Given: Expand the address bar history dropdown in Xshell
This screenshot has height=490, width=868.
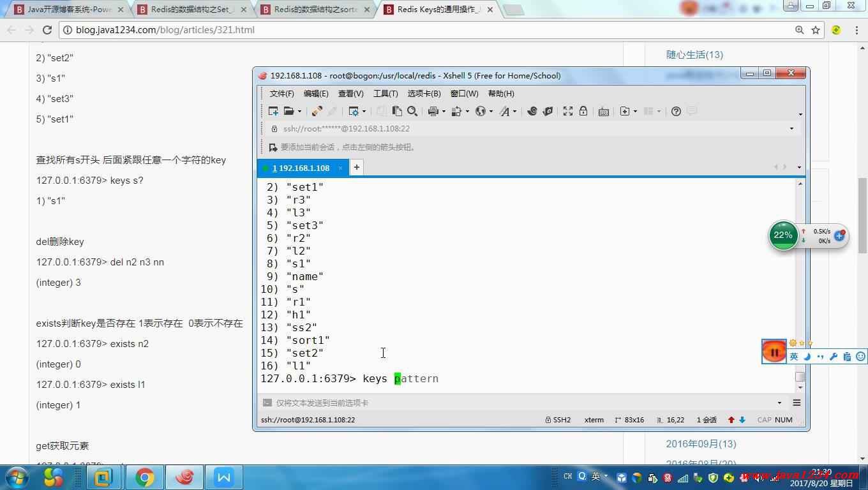Looking at the screenshot, I should pyautogui.click(x=791, y=129).
